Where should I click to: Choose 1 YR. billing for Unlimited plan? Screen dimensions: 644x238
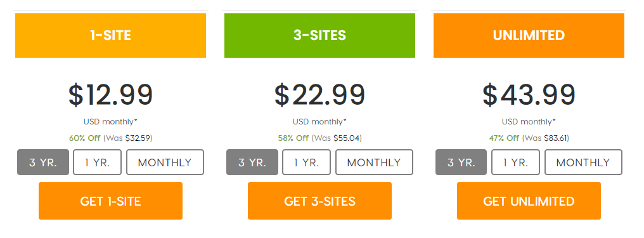coord(515,162)
